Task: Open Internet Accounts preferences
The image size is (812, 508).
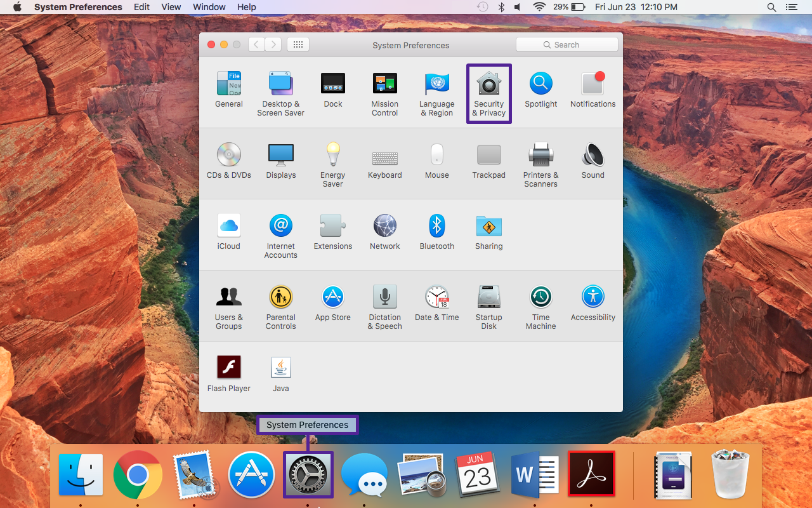Action: pos(281,236)
